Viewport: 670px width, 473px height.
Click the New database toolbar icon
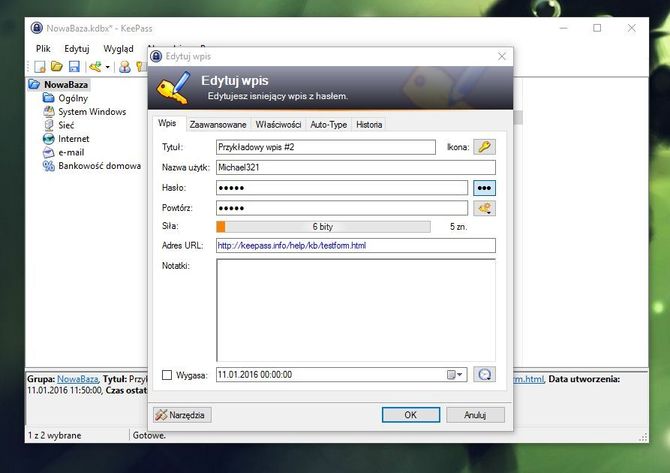(x=40, y=67)
